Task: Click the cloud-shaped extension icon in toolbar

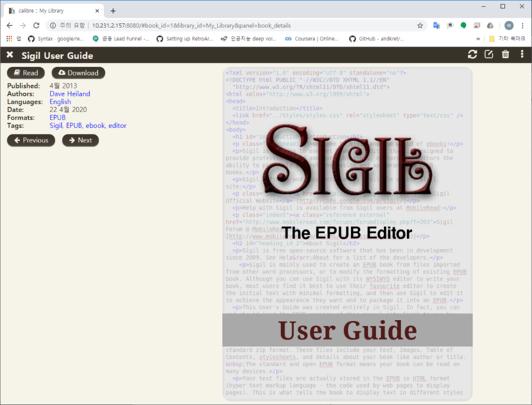Action: pos(490,25)
